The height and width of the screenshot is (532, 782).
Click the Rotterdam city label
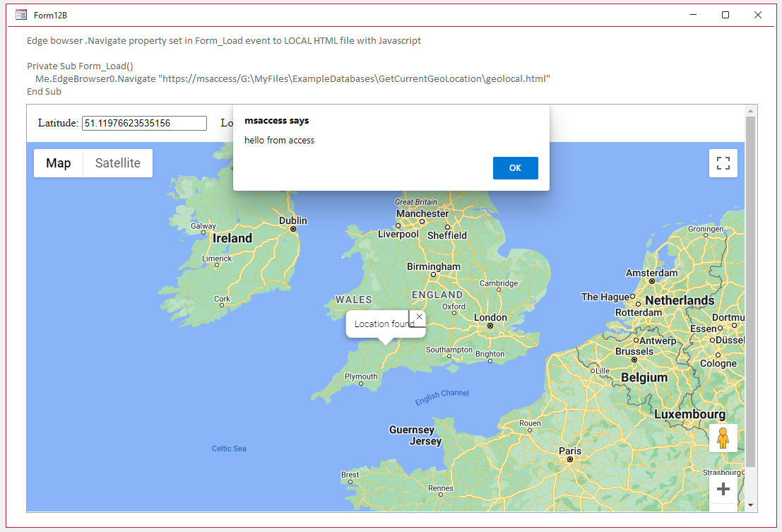[639, 312]
